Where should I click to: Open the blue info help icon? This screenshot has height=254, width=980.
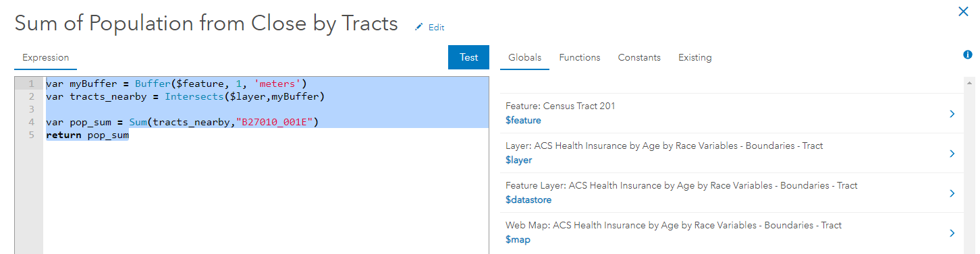pos(967,55)
